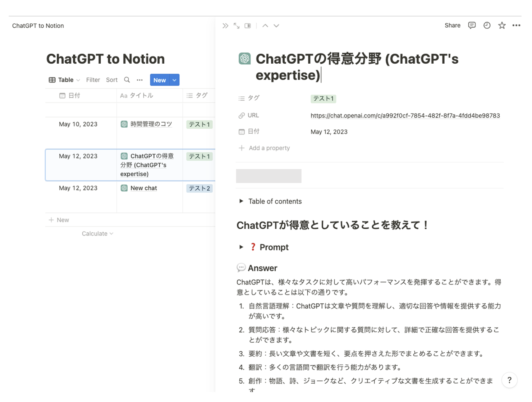Open the comments icon in top bar
The height and width of the screenshot is (402, 532).
tap(472, 26)
